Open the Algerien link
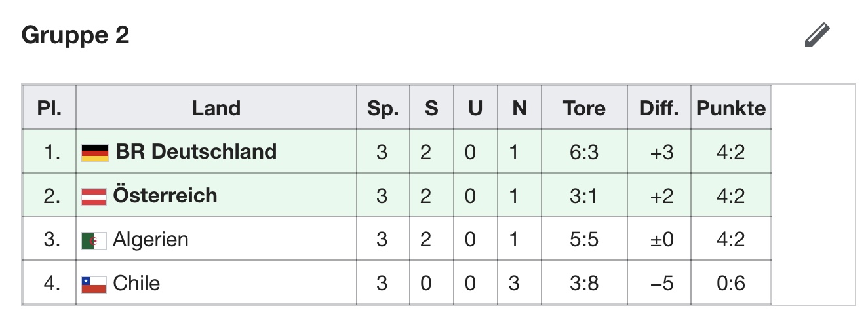 click(x=151, y=240)
